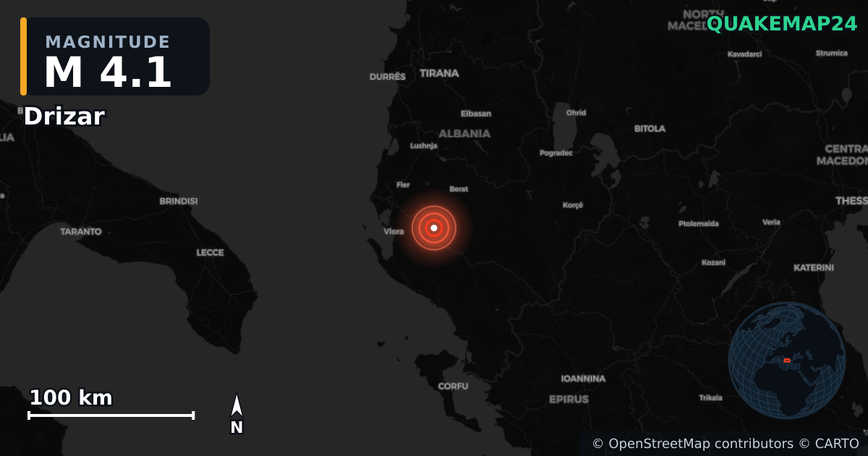This screenshot has width=868, height=456.
Task: Select the Pogradec town label
Action: pos(556,153)
